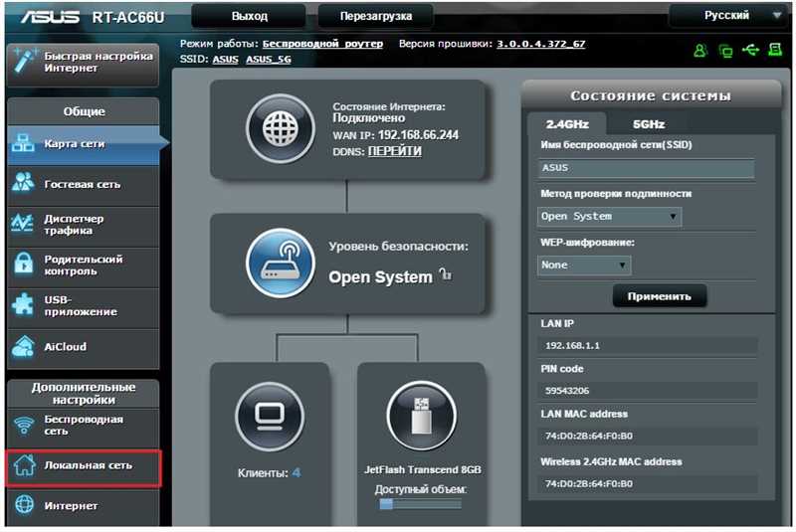This screenshot has height=532, width=796.
Task: Click the Traffic Manager graph icon
Action: click(22, 223)
